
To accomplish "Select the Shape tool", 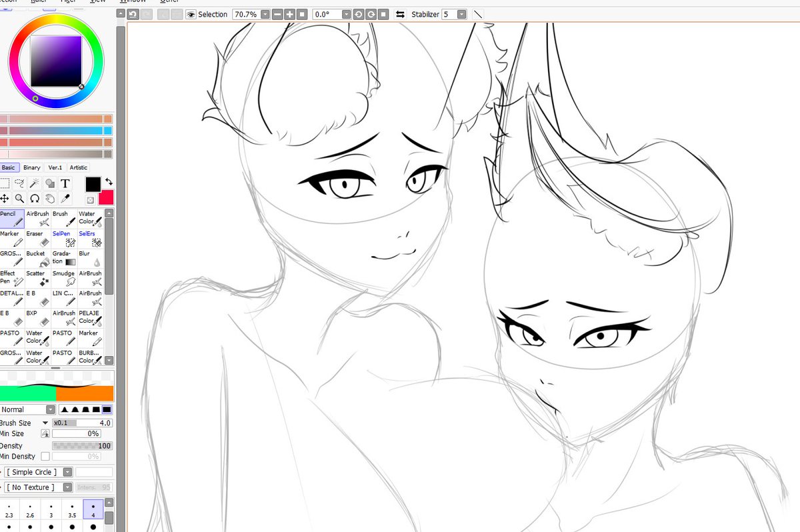I will 50,183.
